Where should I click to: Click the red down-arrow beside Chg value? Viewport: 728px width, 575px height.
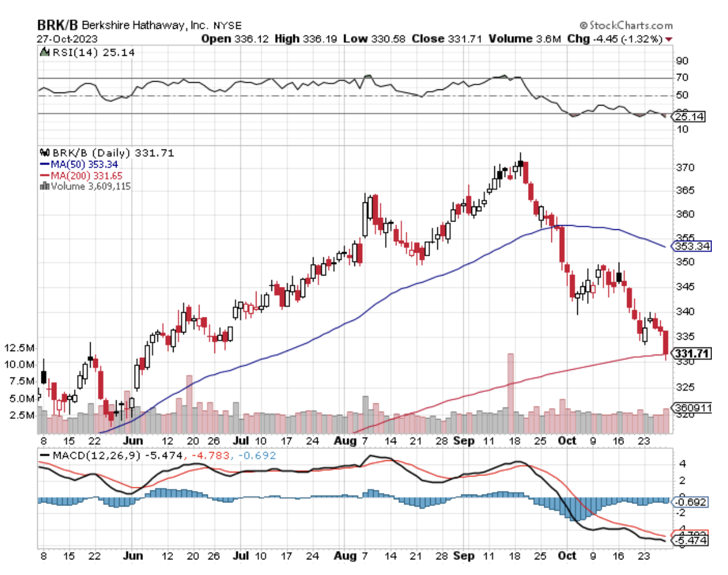coord(669,39)
